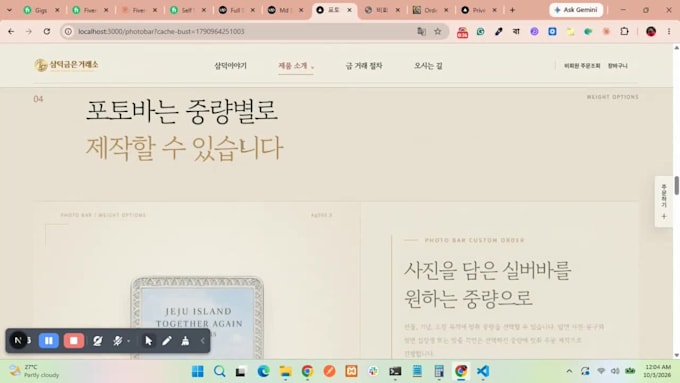
Task: Open Windows taskbar search
Action: tap(219, 371)
